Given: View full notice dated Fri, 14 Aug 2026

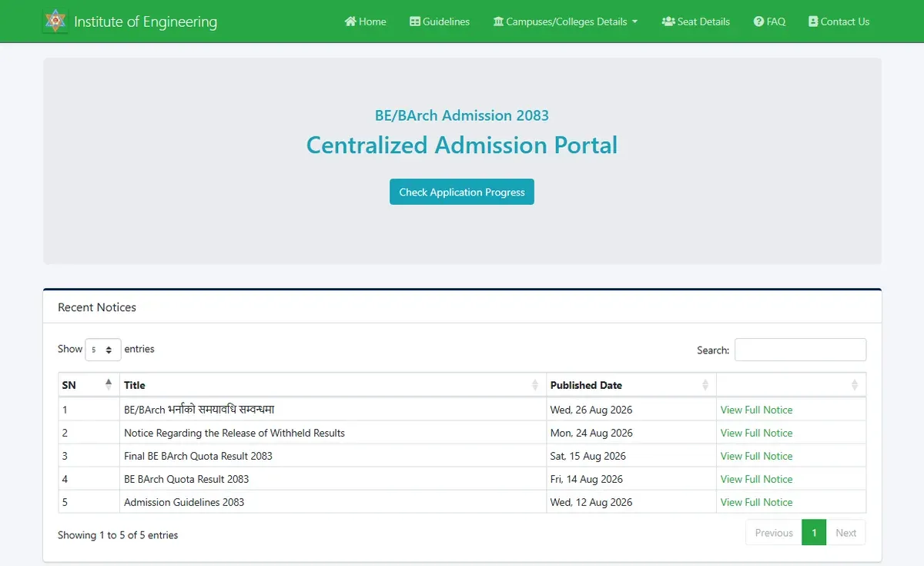Looking at the screenshot, I should (x=756, y=479).
